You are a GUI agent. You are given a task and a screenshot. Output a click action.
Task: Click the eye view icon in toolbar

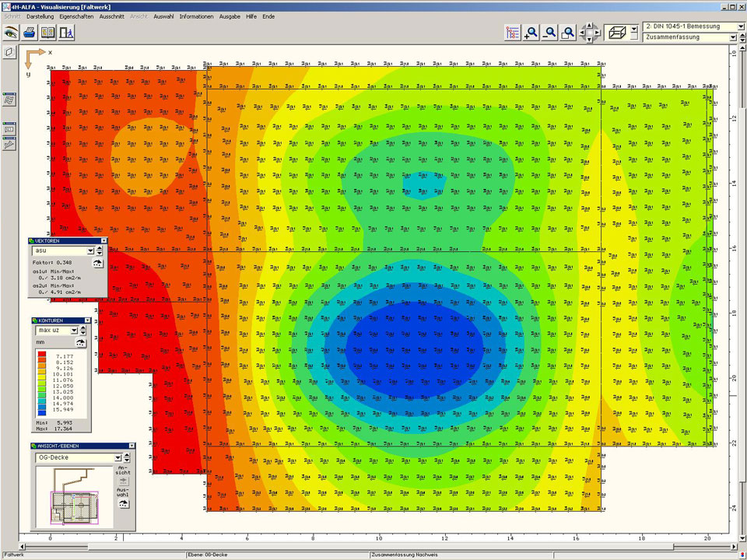point(11,33)
